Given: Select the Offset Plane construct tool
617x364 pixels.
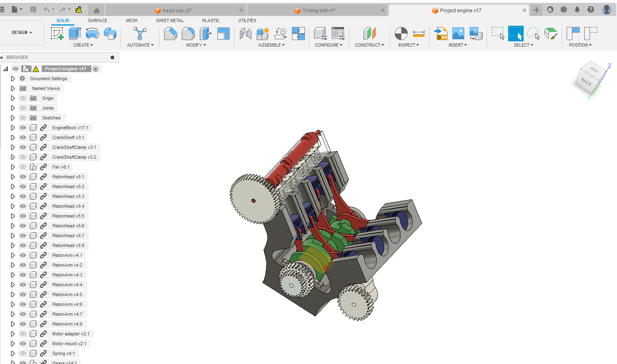Looking at the screenshot, I should tap(369, 34).
